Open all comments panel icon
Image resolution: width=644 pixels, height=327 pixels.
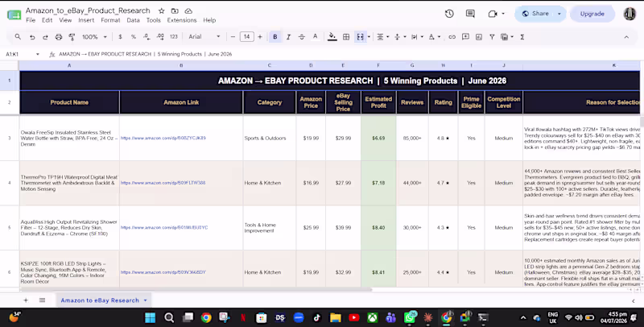click(x=470, y=14)
